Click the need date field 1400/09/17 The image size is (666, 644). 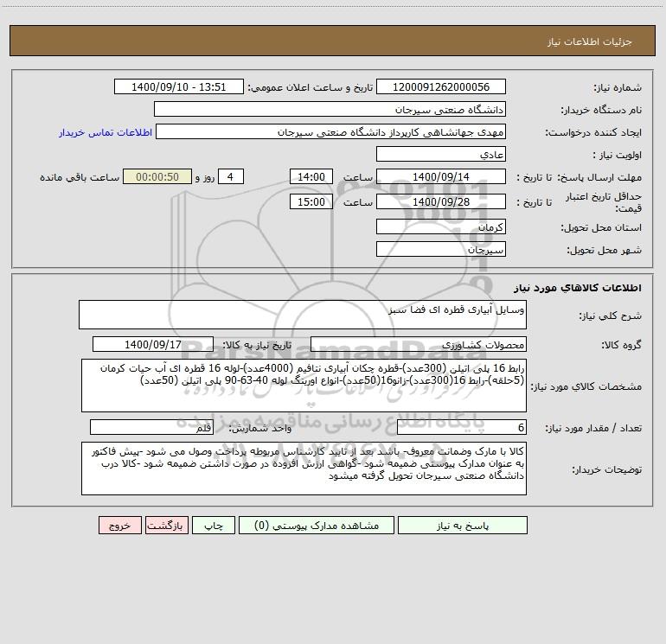153,344
